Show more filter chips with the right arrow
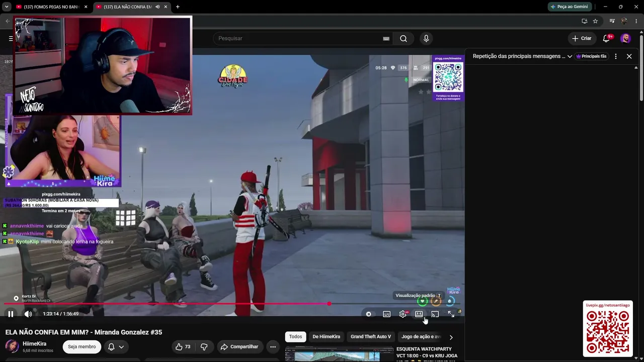Screen dimensions: 644x362 pyautogui.click(x=451, y=337)
